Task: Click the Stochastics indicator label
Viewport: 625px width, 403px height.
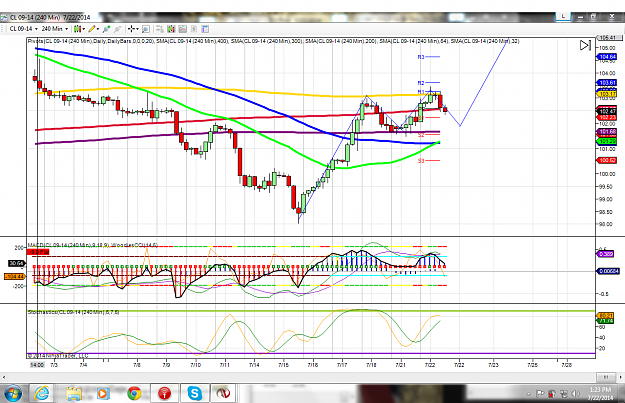Action: coord(73,312)
